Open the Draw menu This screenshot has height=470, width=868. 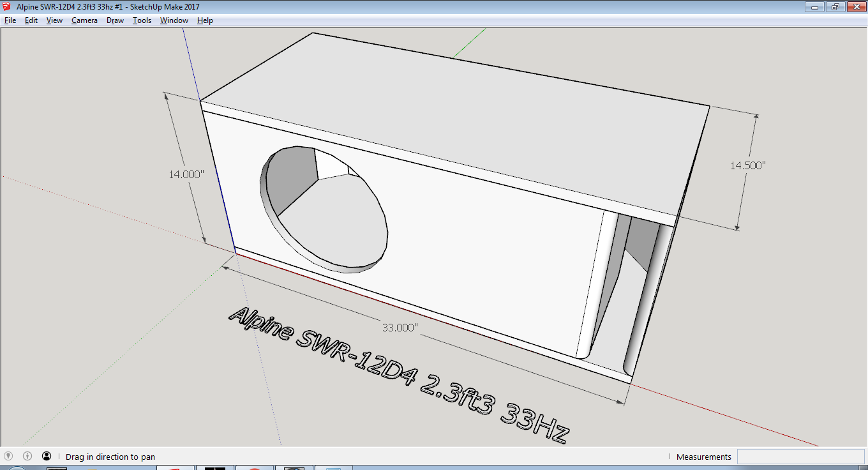coord(115,20)
